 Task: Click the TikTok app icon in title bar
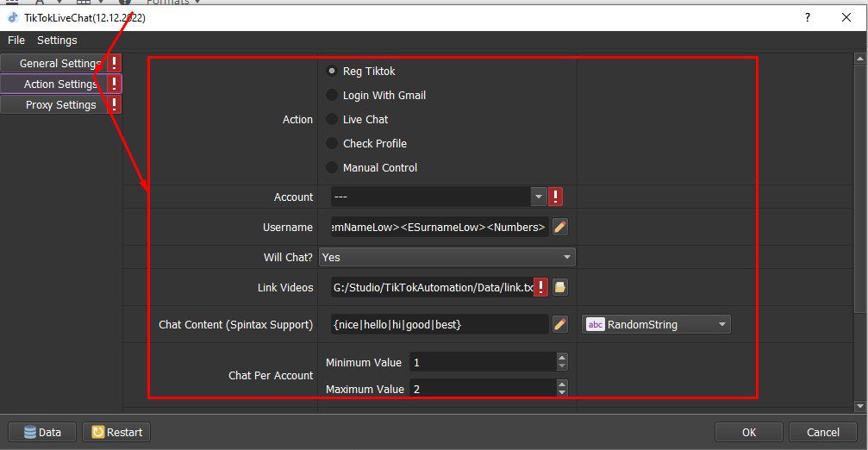click(13, 17)
